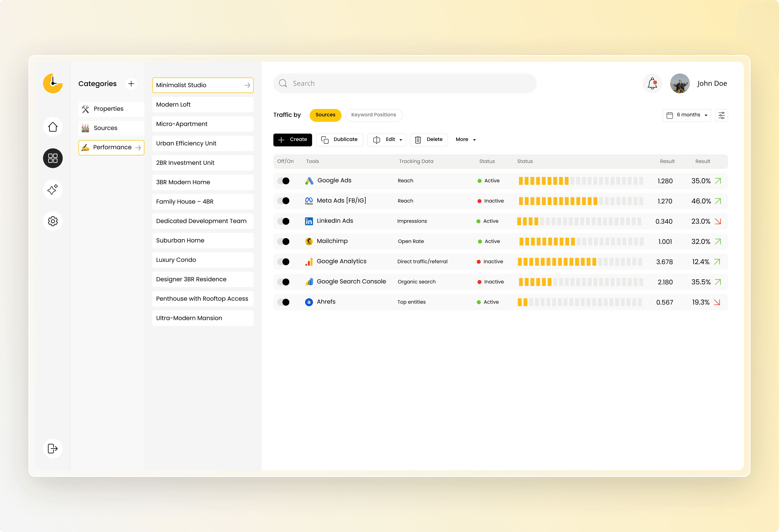
Task: Click the Google Ads progress bar
Action: click(x=580, y=181)
